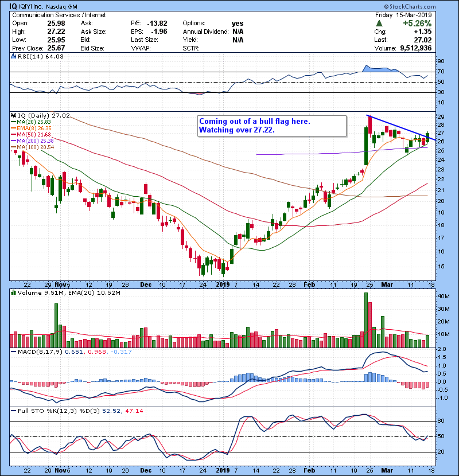Click the IQ ticker symbol in header

13,6
